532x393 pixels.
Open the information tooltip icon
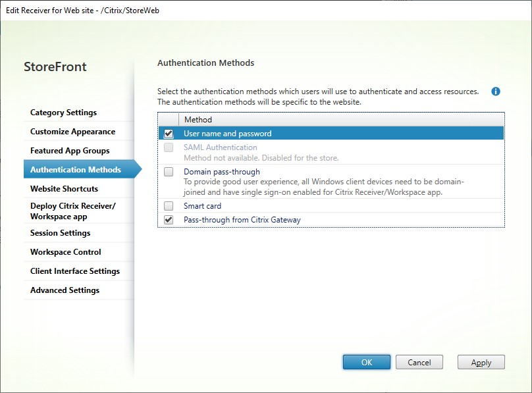tap(496, 92)
